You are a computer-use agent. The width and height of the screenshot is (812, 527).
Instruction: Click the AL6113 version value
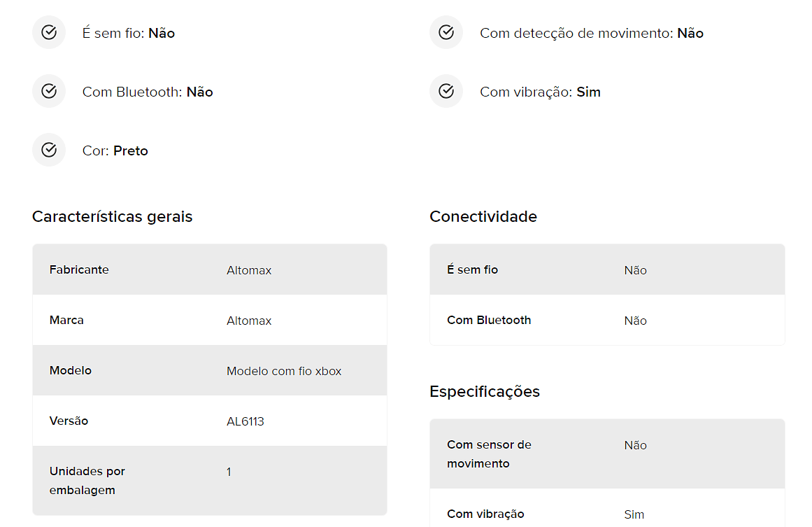(245, 421)
